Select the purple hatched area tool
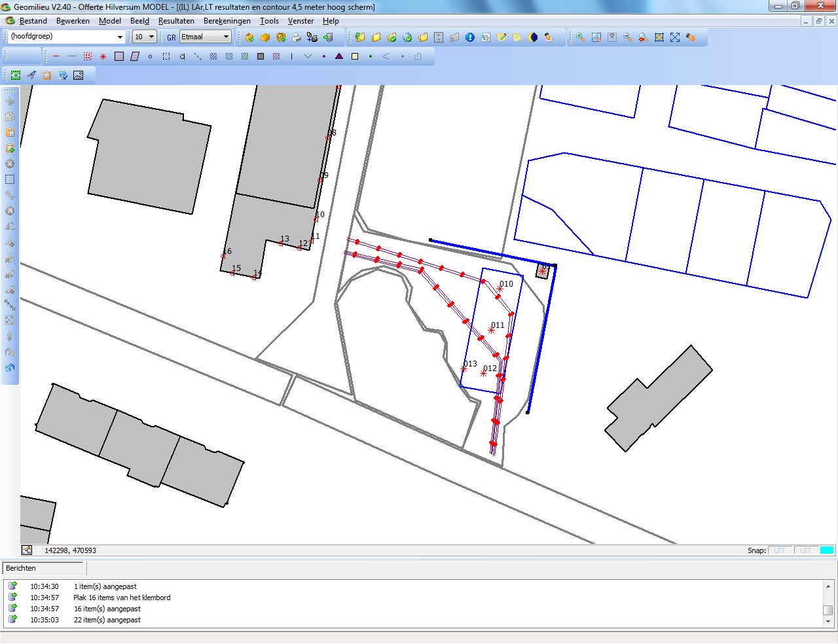This screenshot has height=644, width=838. 276,56
